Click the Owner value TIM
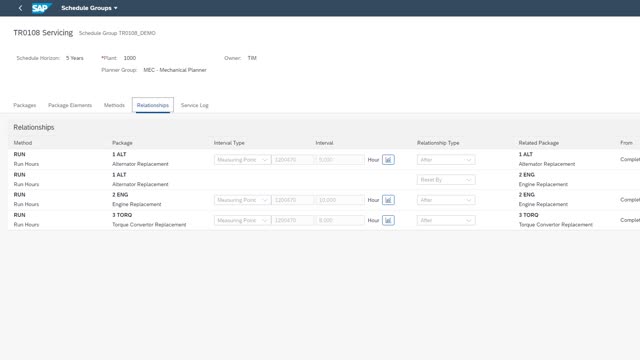Image resolution: width=640 pixels, height=360 pixels. coord(252,58)
